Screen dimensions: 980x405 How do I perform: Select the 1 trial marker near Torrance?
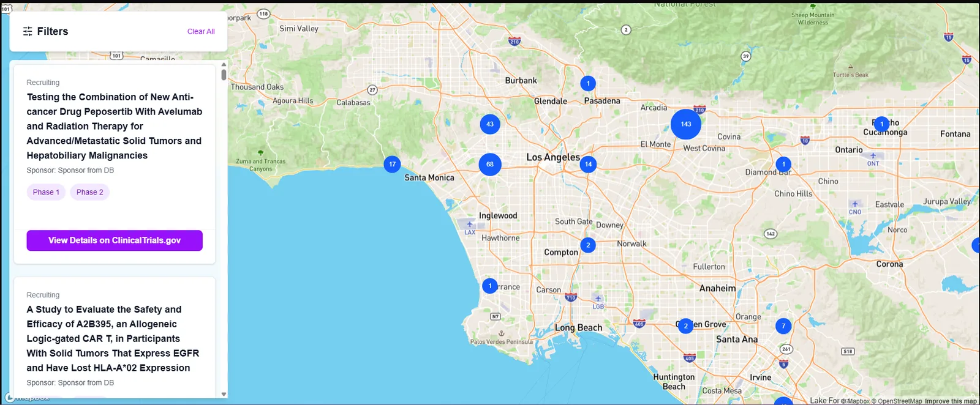click(490, 286)
